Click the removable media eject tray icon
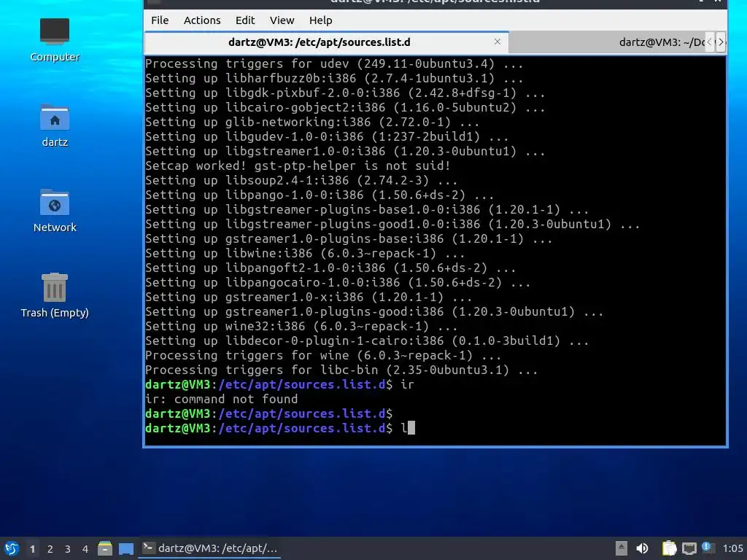The image size is (747, 560). tap(622, 548)
